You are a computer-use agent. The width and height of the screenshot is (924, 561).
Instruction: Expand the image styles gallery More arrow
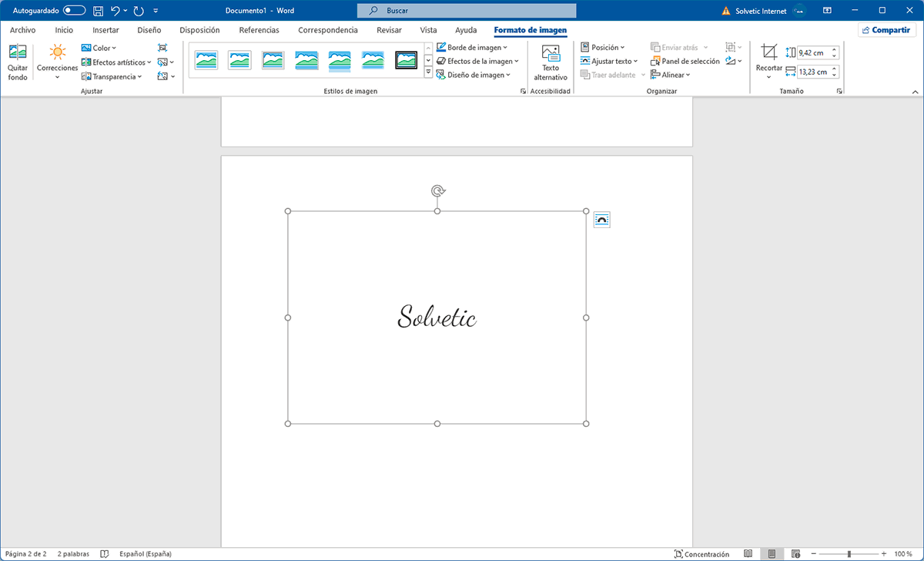[428, 72]
